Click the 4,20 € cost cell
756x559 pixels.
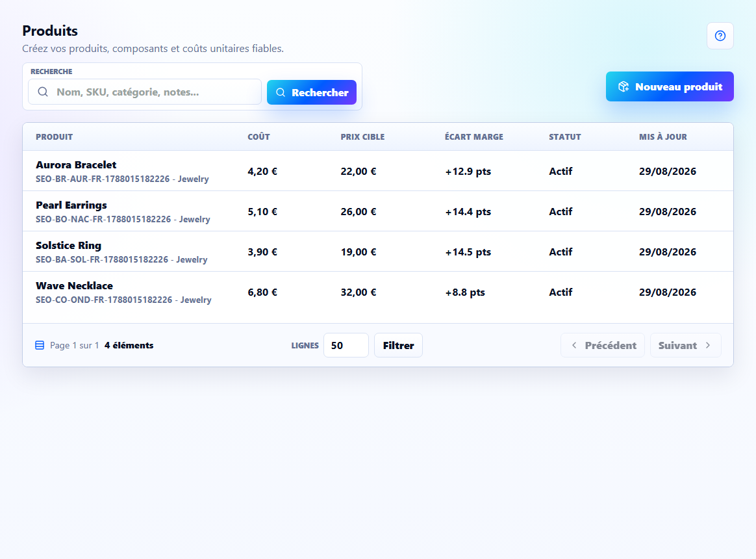click(x=262, y=172)
